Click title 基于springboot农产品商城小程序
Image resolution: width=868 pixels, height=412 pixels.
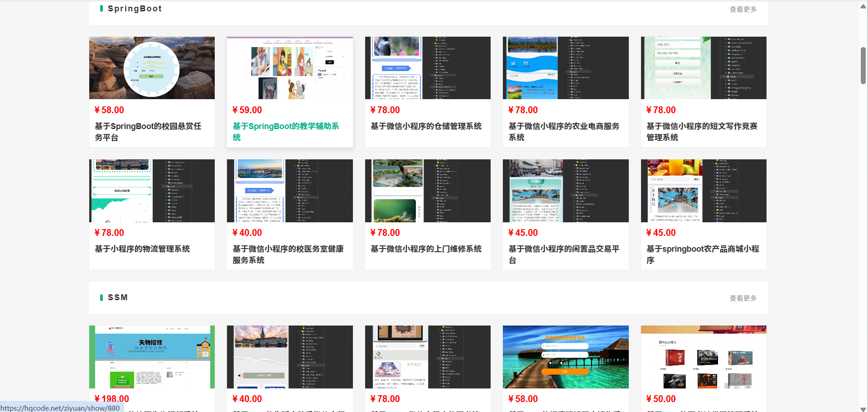(x=703, y=254)
